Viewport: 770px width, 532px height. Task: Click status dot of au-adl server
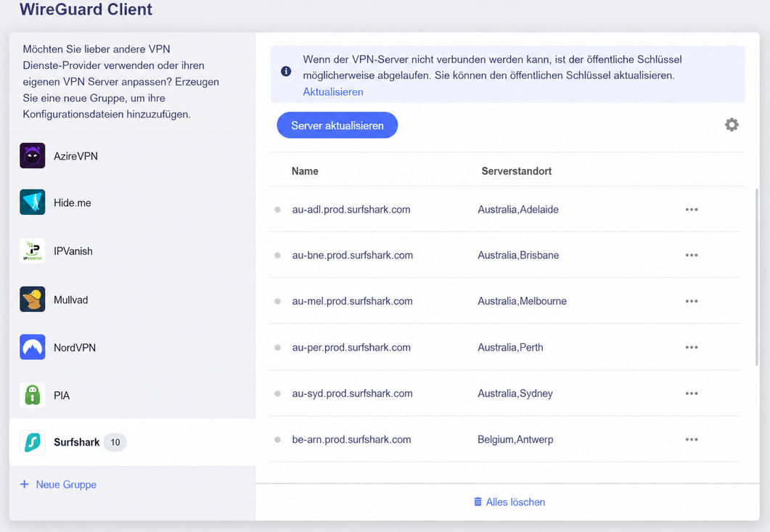(277, 210)
